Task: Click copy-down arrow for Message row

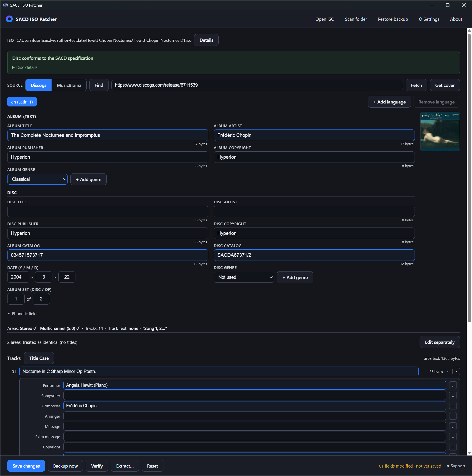Action: point(453,426)
